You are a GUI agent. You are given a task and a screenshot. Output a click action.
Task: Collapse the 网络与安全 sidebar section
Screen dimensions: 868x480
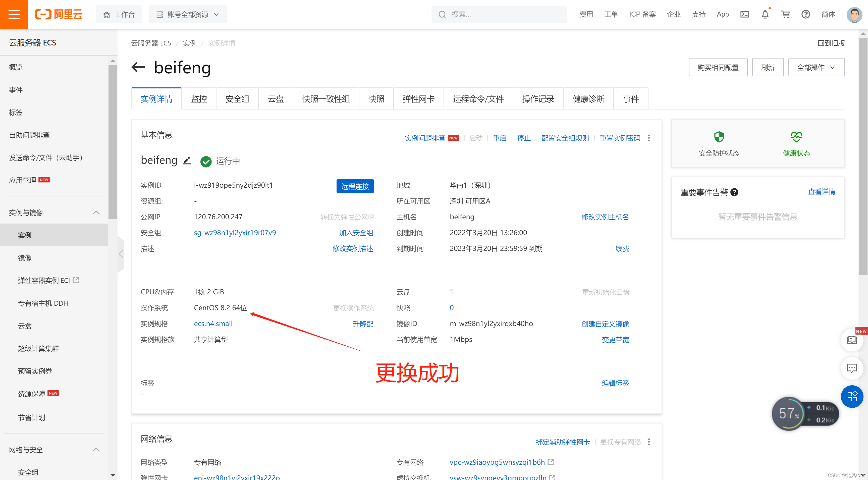tap(96, 449)
